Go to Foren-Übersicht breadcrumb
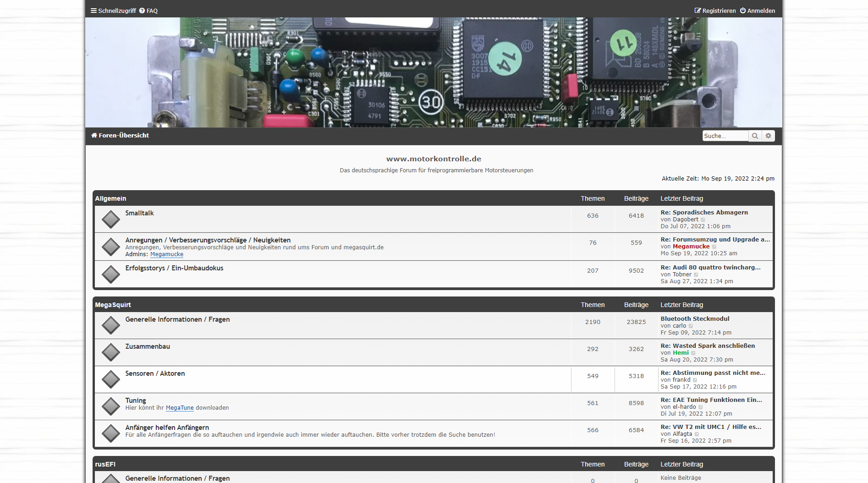Viewport: 868px width, 483px height. (x=120, y=136)
